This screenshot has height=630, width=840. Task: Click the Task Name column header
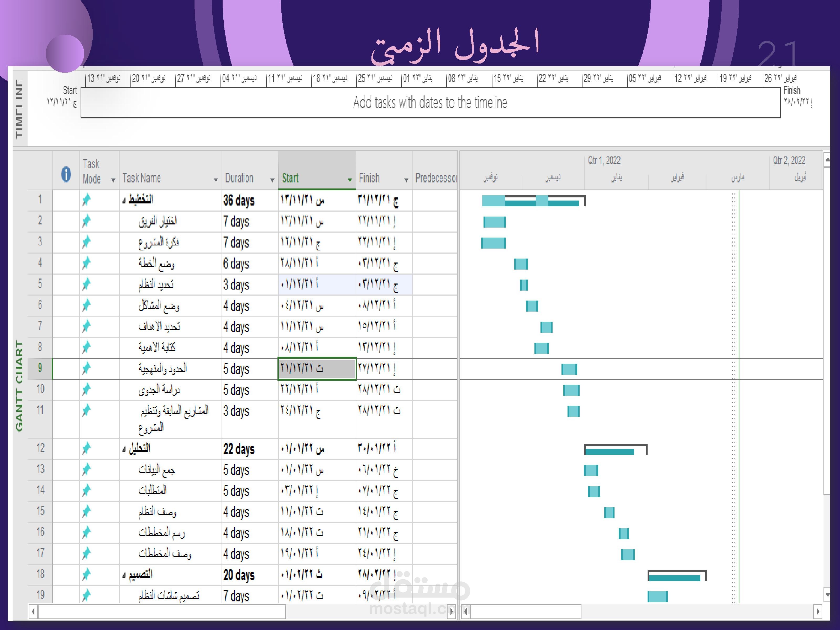(x=171, y=171)
